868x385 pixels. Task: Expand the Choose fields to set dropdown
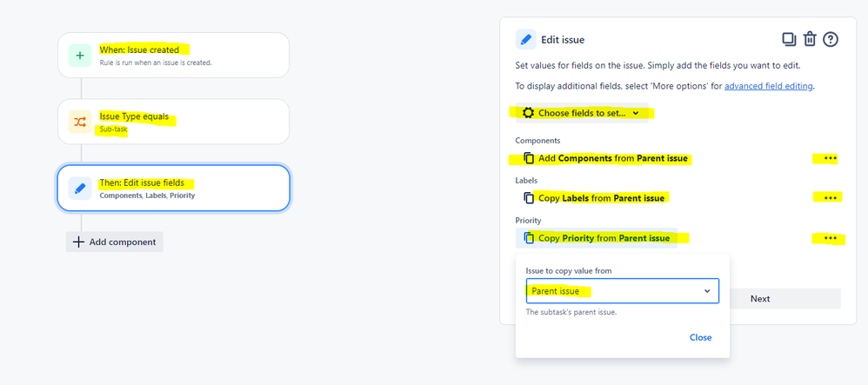tap(581, 113)
